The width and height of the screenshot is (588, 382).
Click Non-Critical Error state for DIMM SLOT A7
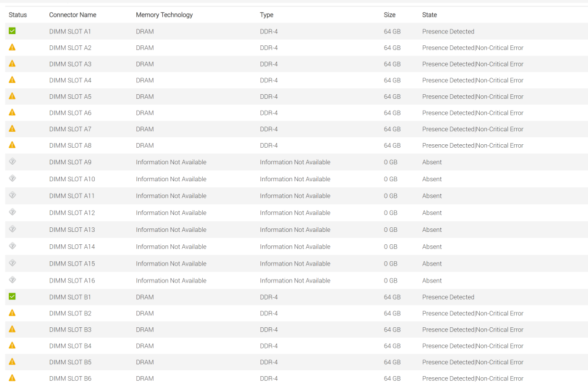click(499, 129)
